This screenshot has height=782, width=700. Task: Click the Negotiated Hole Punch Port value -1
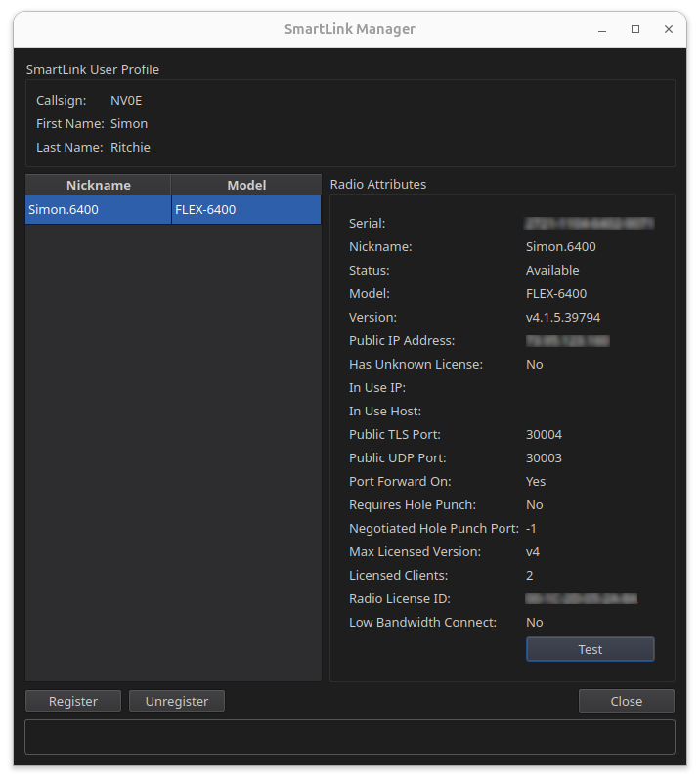(x=531, y=528)
